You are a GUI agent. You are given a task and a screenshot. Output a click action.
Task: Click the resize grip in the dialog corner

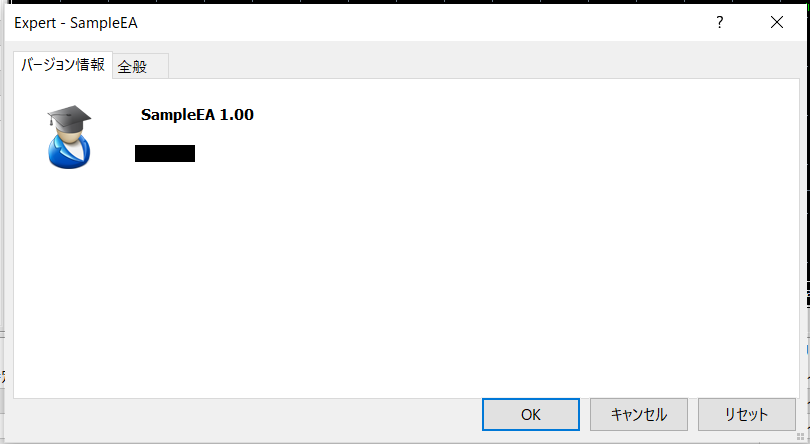(801, 437)
